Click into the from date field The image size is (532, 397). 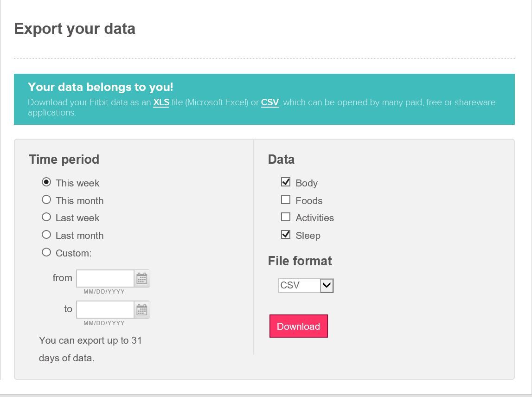(x=105, y=278)
